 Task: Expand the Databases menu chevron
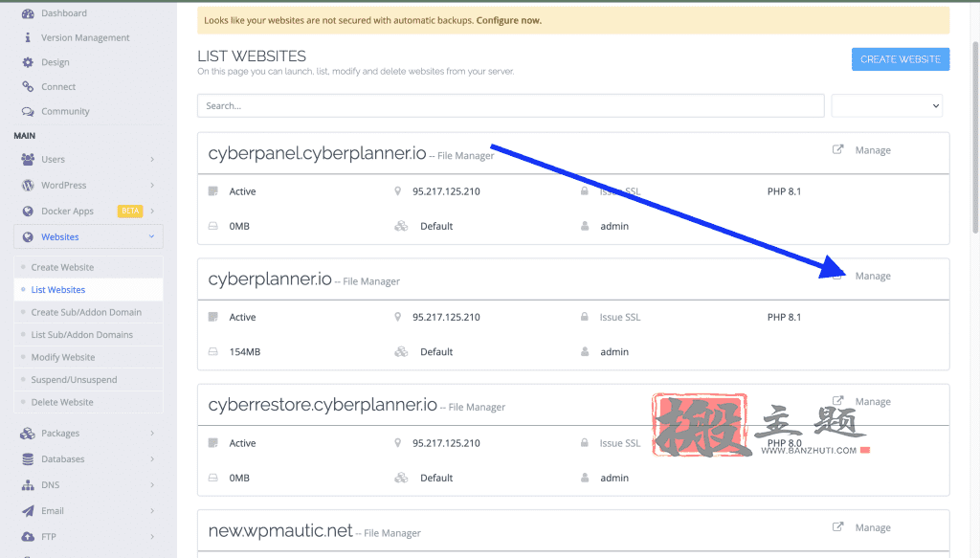click(152, 459)
